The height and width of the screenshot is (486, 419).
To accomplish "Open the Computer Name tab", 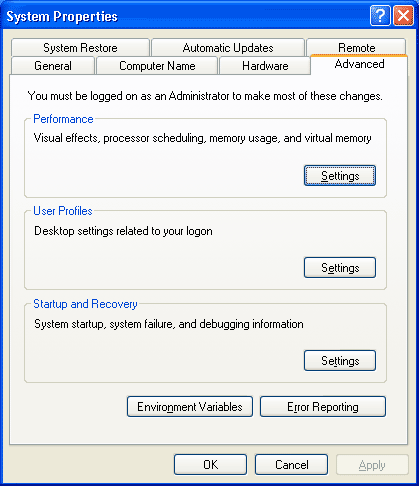I will coord(157,66).
